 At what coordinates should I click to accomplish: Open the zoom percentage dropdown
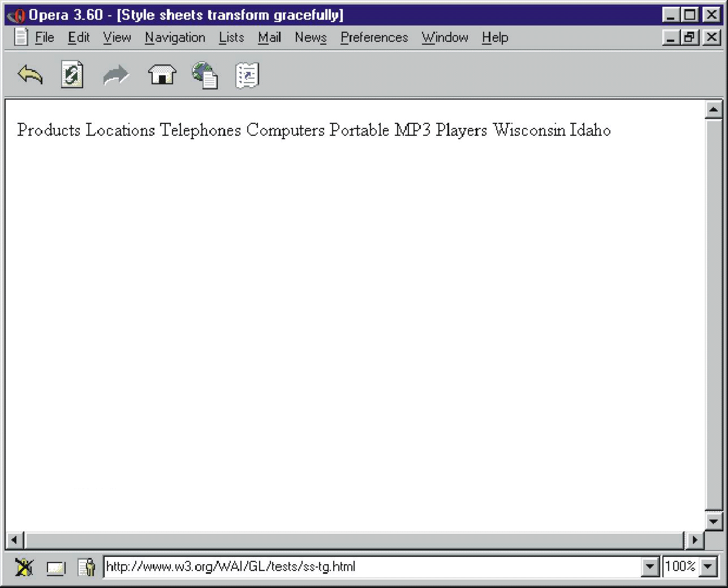point(708,566)
